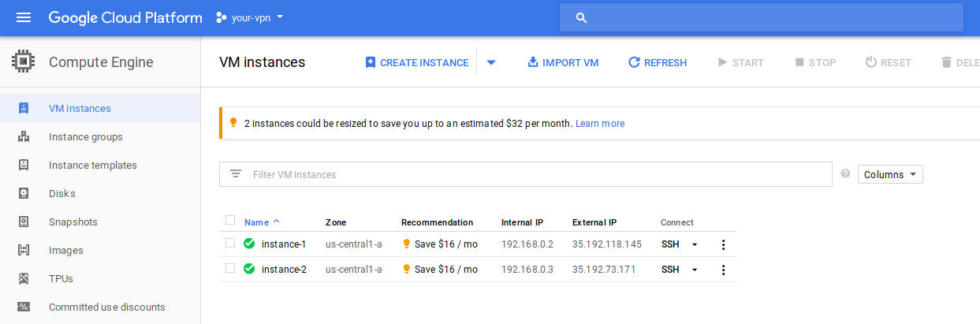Click the Create Instance button
Screen dimensions: 980x324
coord(416,62)
